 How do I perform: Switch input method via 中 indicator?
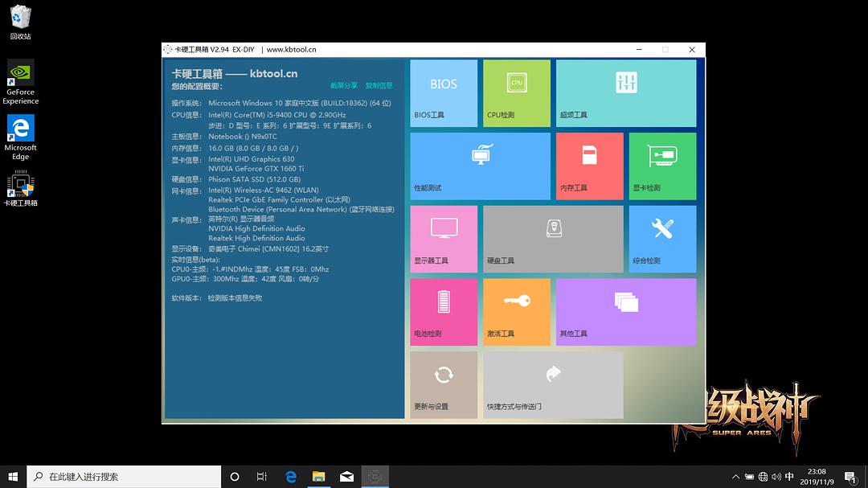coord(790,477)
